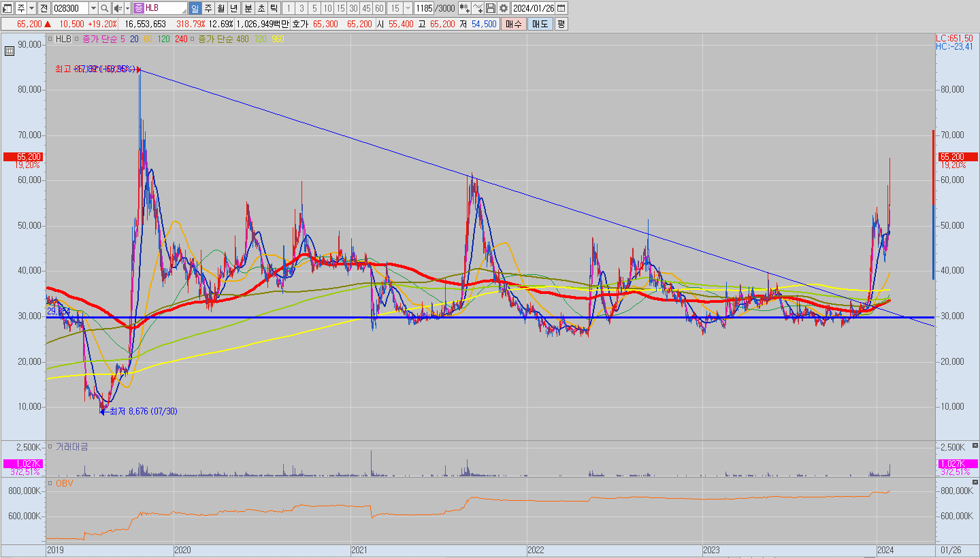
Task: Click the 전 button
Action: (x=44, y=8)
